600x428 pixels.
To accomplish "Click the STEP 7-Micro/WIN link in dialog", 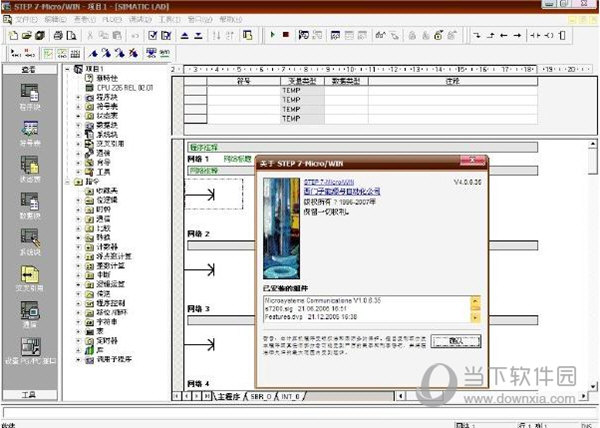I will point(329,182).
